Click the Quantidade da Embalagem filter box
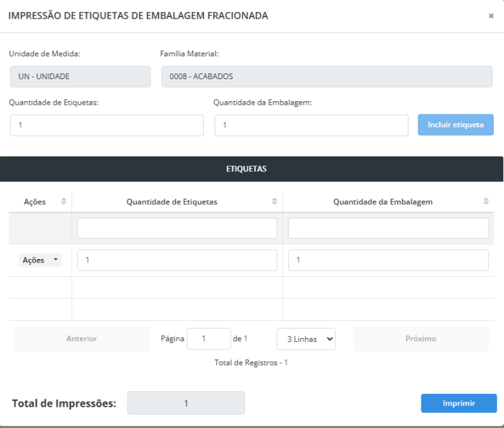Viewport: 504px width, 428px height. click(388, 228)
